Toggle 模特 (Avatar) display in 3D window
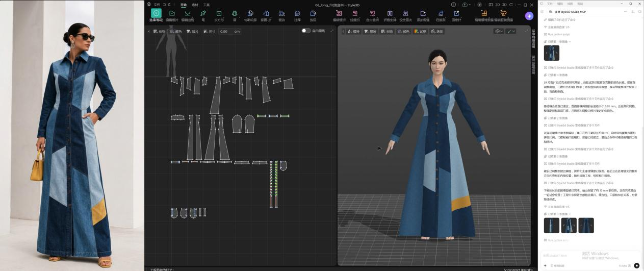The height and width of the screenshot is (271, 644). tap(353, 31)
